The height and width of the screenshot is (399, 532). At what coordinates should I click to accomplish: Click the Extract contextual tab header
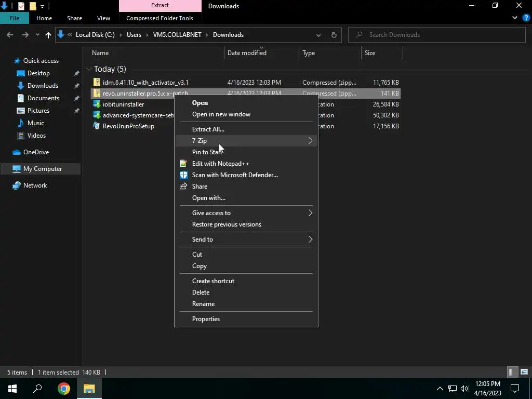click(160, 5)
